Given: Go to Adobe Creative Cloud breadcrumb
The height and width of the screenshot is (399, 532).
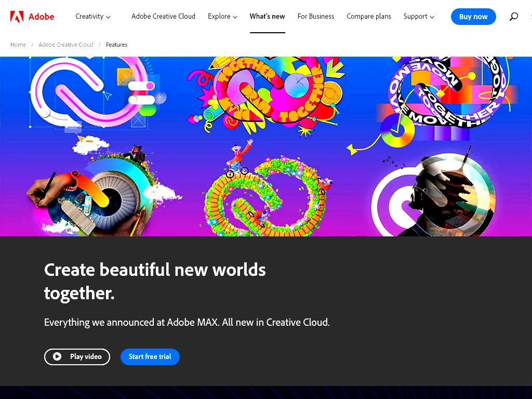Looking at the screenshot, I should pos(66,45).
